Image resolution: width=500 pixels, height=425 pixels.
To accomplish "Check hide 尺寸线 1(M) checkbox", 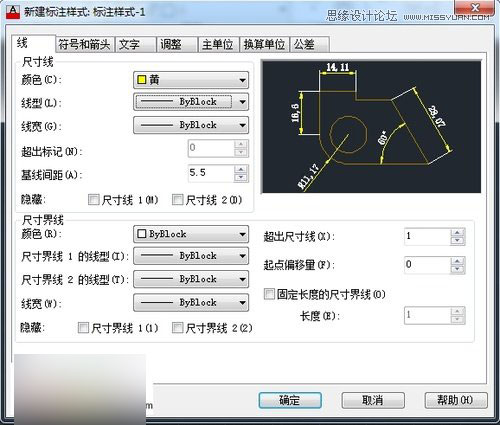I will coord(94,200).
